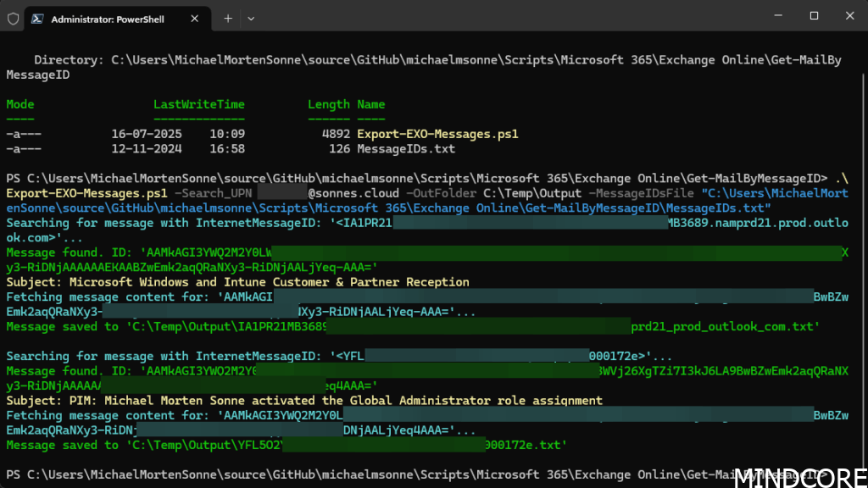This screenshot has width=868, height=488.
Task: Select the Administrator: PowerShell tab
Action: [110, 18]
